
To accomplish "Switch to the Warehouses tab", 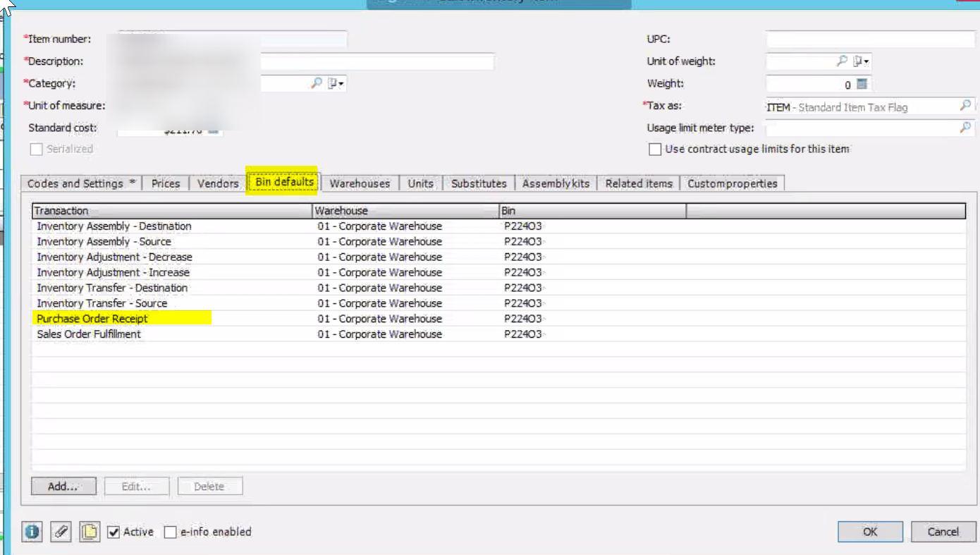I will click(360, 183).
